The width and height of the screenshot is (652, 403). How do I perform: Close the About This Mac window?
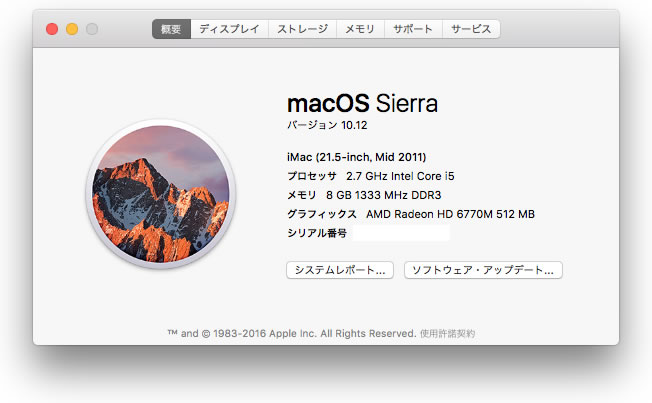pyautogui.click(x=52, y=29)
